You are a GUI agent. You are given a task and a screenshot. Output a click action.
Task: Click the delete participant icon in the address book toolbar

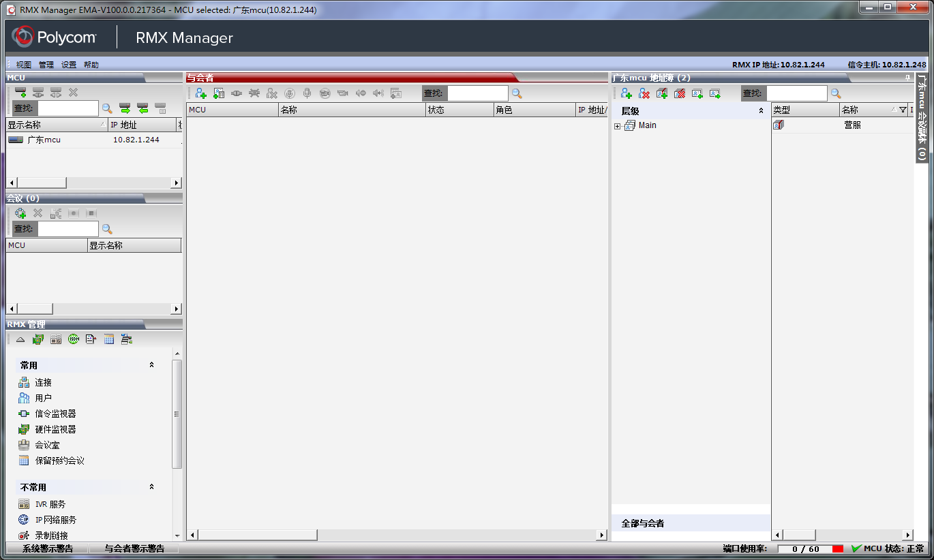point(644,93)
